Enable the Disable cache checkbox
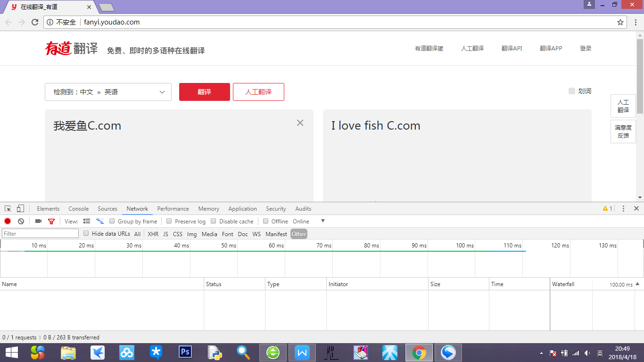644x362 pixels. coord(214,221)
